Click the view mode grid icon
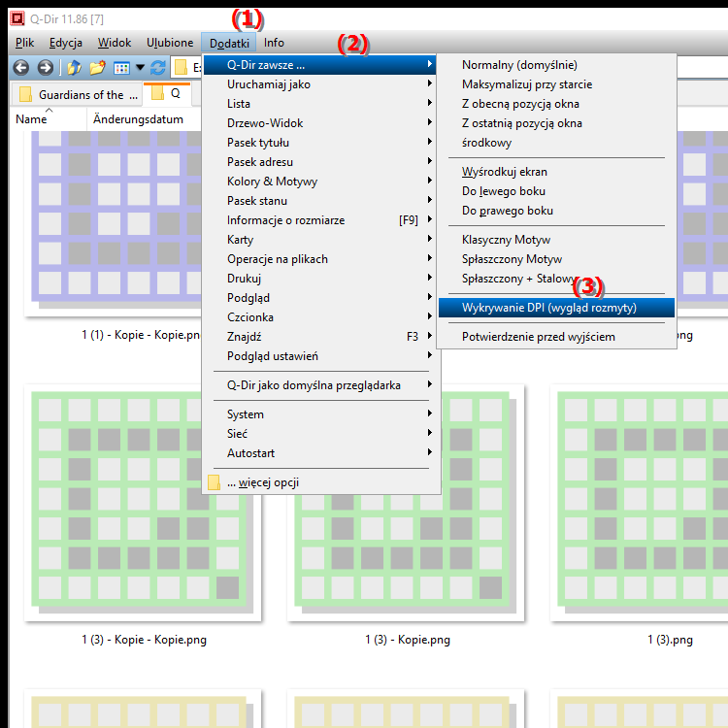728x728 pixels. pyautogui.click(x=121, y=68)
